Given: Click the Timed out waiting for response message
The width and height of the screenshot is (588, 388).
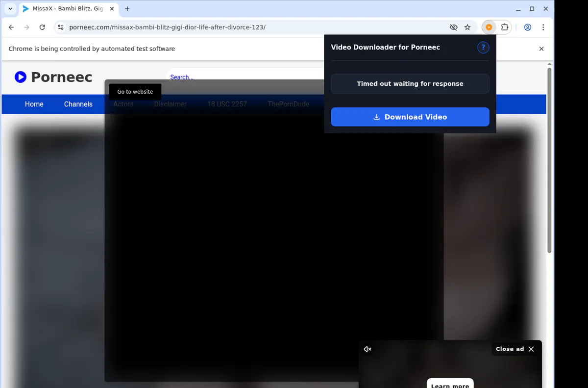Looking at the screenshot, I should pos(410,83).
